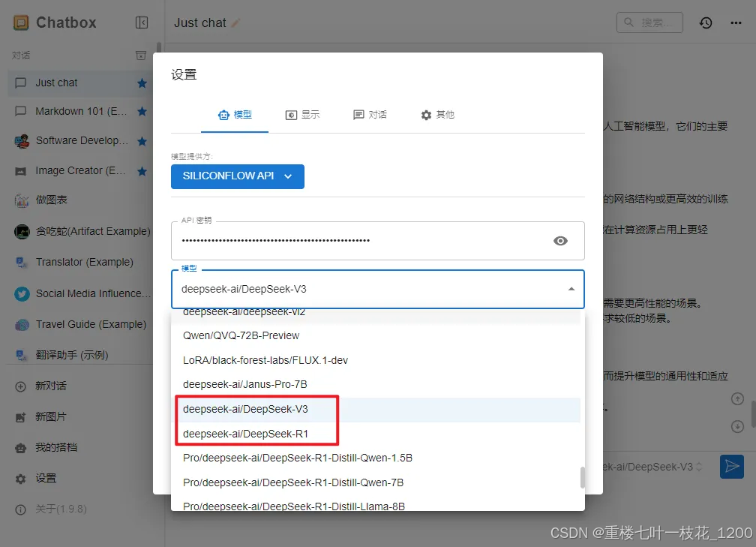This screenshot has width=756, height=547.
Task: Click the chat bubble icon beside Just chat
Action: [x=21, y=83]
